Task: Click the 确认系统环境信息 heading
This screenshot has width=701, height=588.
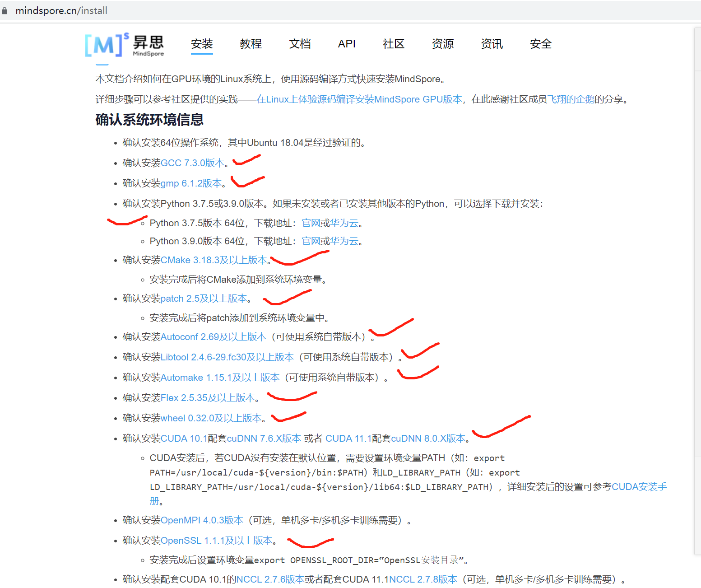Action: 149,120
